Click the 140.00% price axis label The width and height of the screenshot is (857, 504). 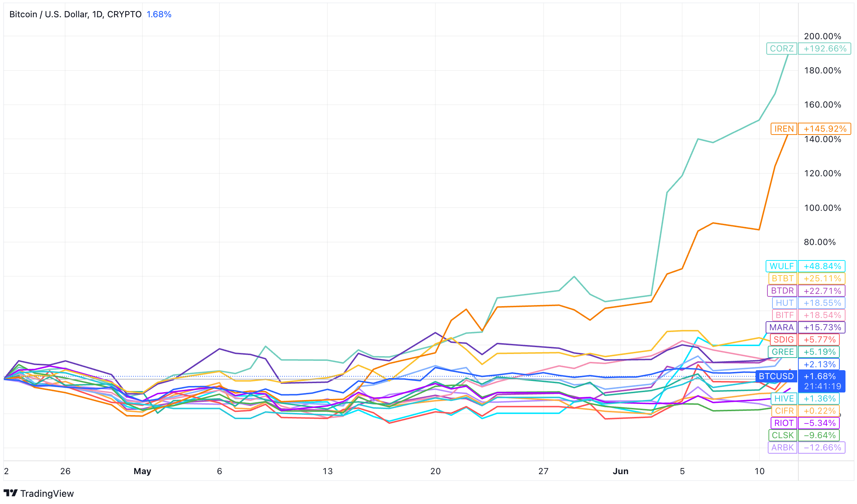[822, 139]
